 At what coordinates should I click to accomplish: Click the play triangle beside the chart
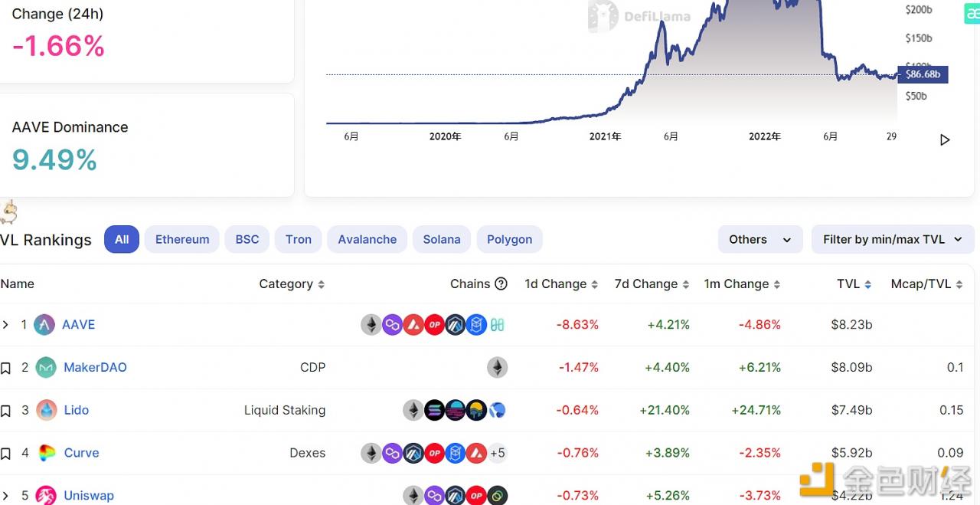(x=944, y=139)
